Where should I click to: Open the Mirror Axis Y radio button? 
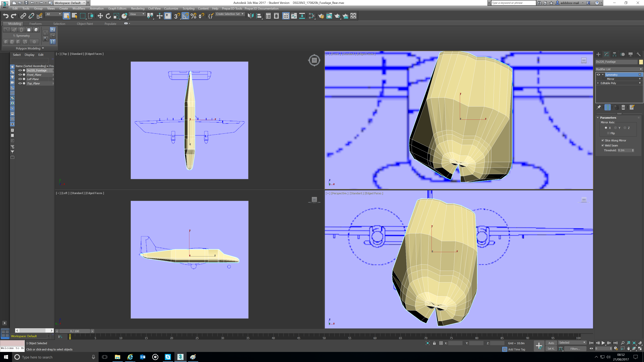click(x=615, y=128)
